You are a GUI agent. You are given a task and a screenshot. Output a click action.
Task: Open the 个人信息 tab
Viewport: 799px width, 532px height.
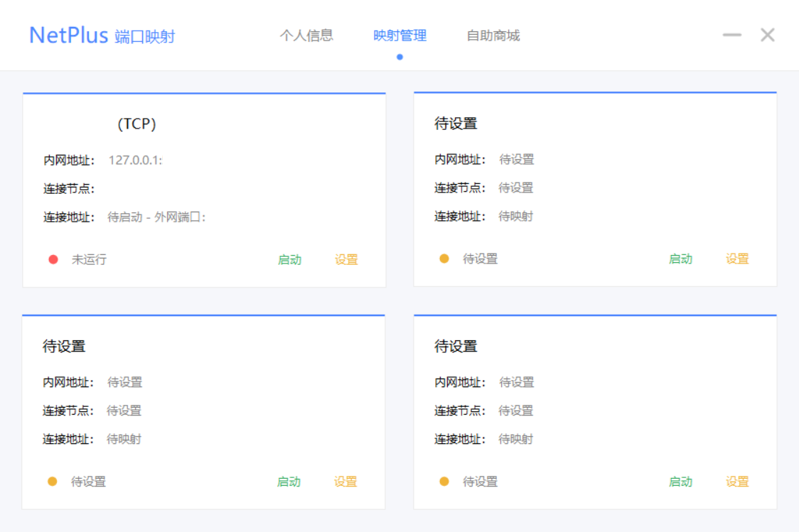pos(306,36)
